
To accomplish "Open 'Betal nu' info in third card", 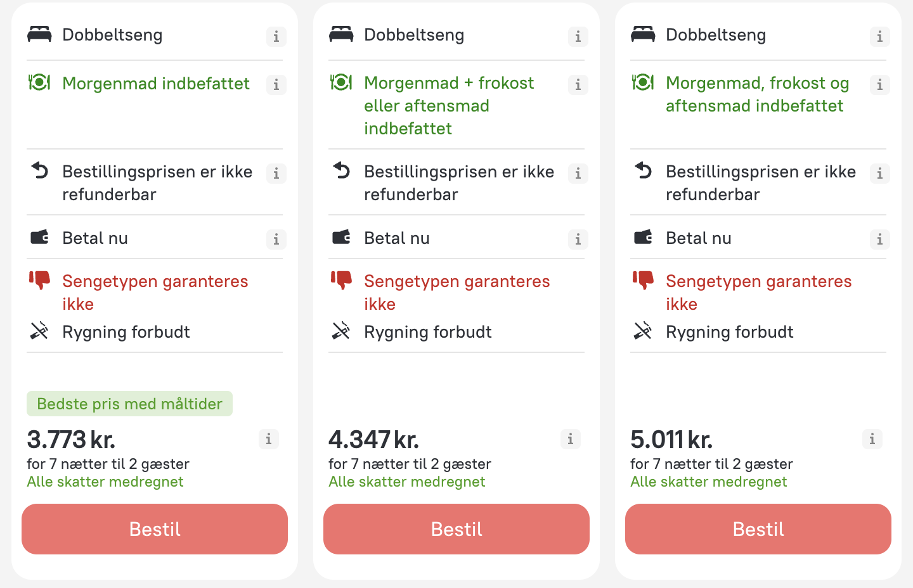I will [x=880, y=240].
